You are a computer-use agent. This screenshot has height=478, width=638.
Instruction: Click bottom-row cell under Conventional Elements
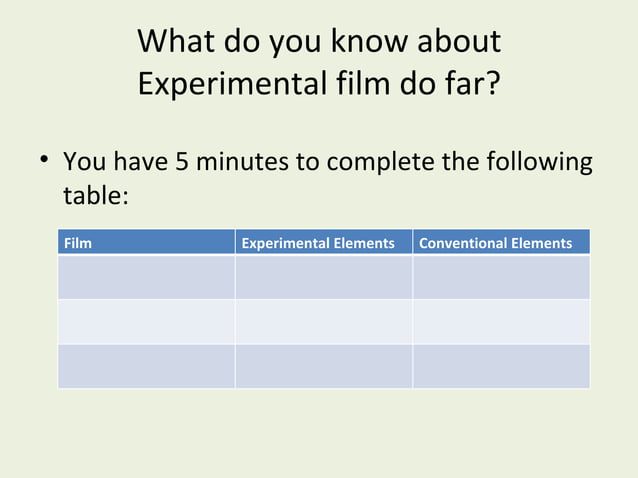(x=500, y=366)
